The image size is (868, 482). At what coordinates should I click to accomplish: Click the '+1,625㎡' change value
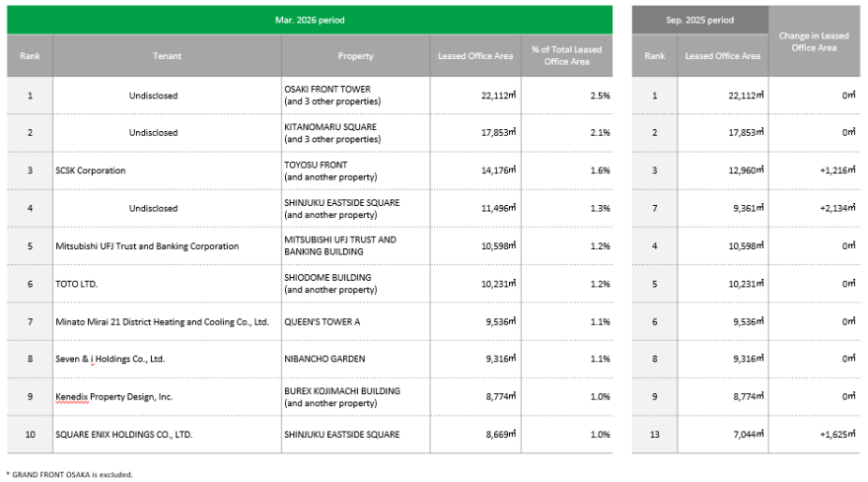837,435
